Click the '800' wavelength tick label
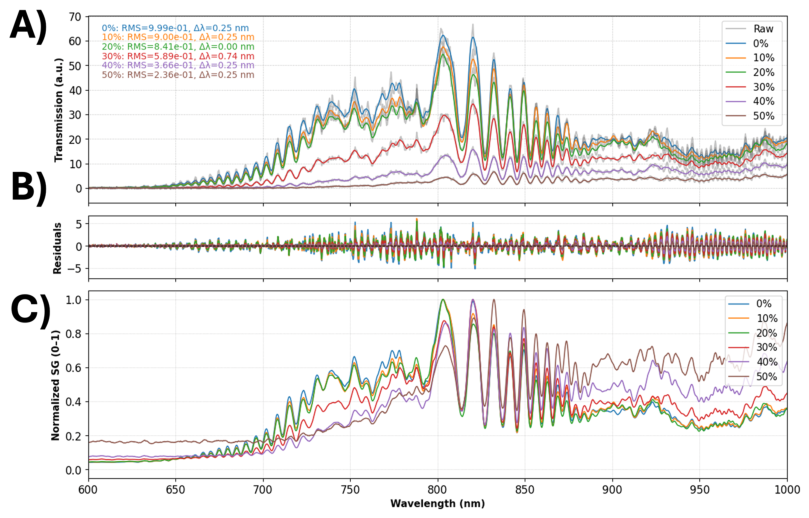Viewport: 809px width, 518px height. tap(438, 488)
